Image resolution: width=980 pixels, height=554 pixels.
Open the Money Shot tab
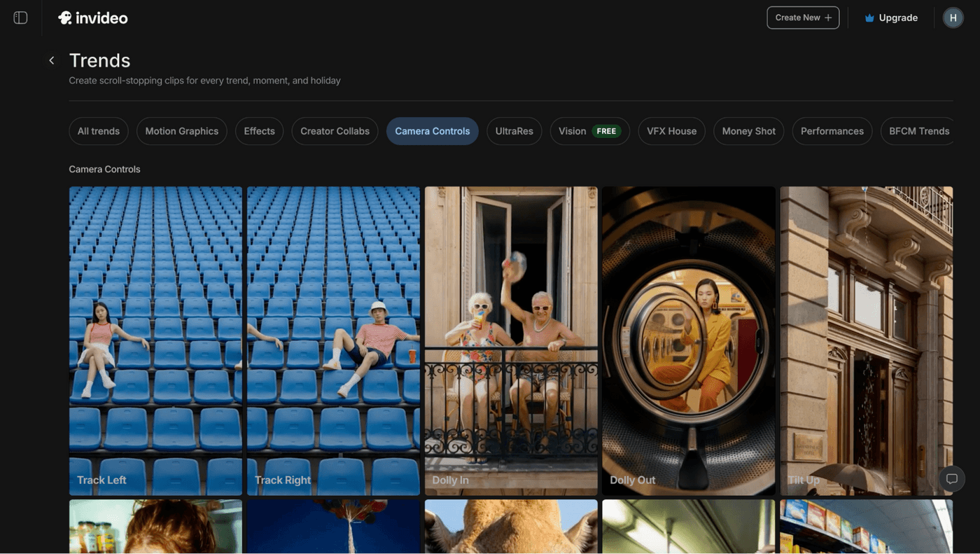(748, 131)
